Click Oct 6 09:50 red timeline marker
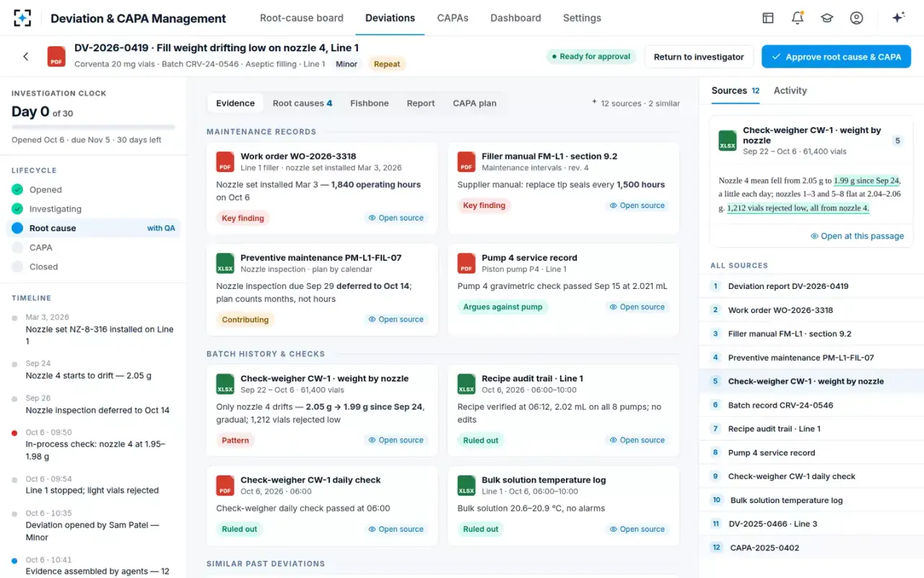924x578 pixels. (14, 433)
